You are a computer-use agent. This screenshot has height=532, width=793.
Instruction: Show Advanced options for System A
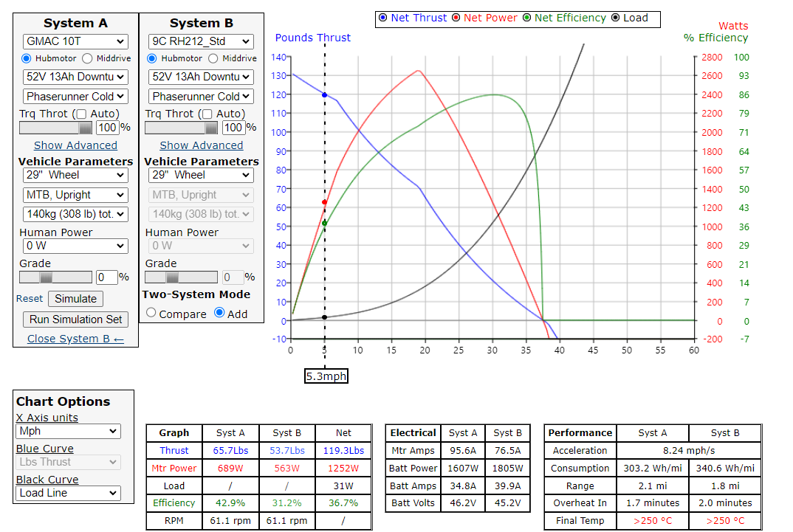click(x=75, y=145)
